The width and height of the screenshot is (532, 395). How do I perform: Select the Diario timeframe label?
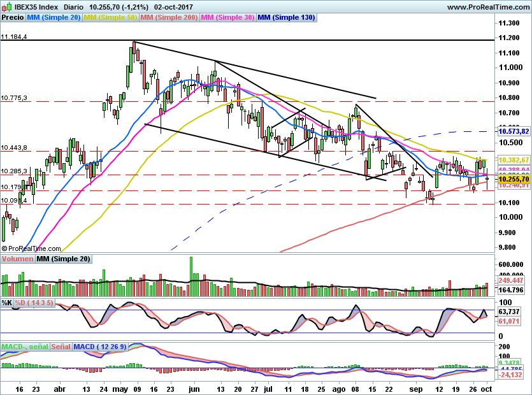pyautogui.click(x=73, y=7)
